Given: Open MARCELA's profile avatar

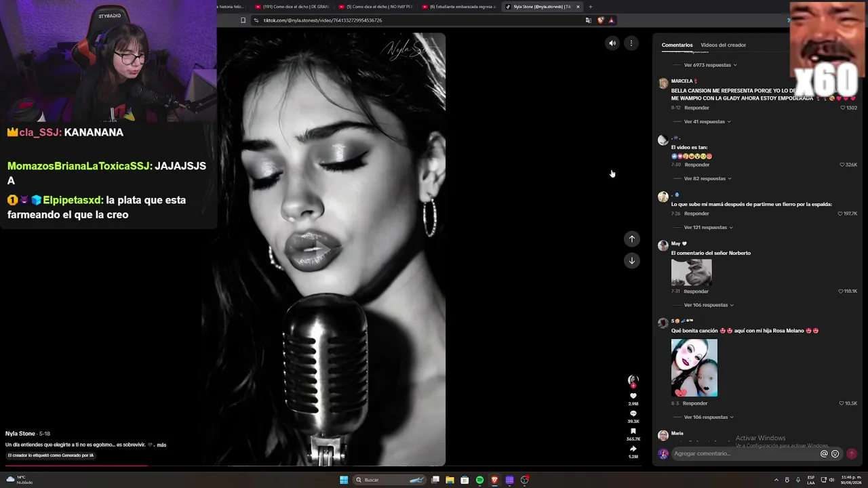Looking at the screenshot, I should point(663,84).
